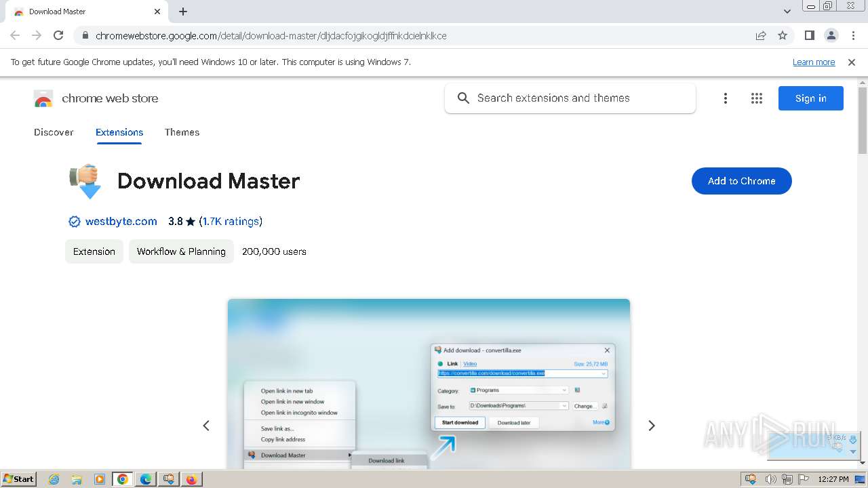The height and width of the screenshot is (488, 868).
Task: Click the Download Master extension icon
Action: click(x=86, y=181)
